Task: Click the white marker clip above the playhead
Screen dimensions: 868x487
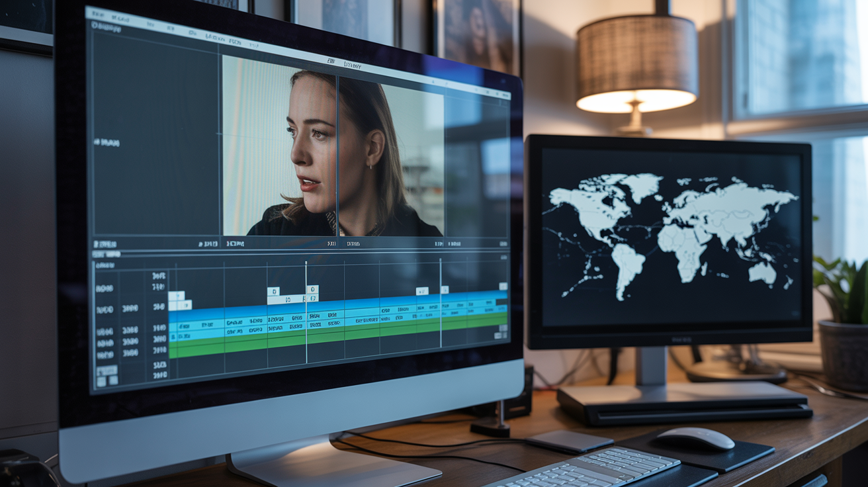Action: click(312, 290)
